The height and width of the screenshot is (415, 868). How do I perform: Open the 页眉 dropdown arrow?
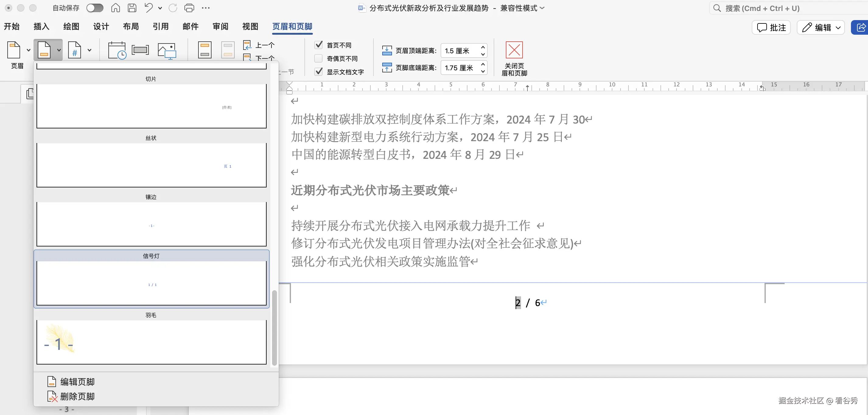click(28, 50)
